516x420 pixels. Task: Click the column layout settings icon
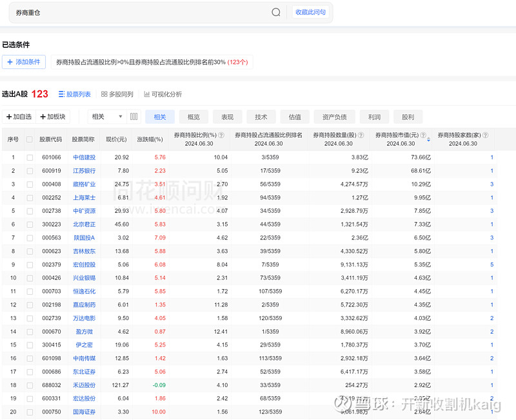pyautogui.click(x=134, y=117)
